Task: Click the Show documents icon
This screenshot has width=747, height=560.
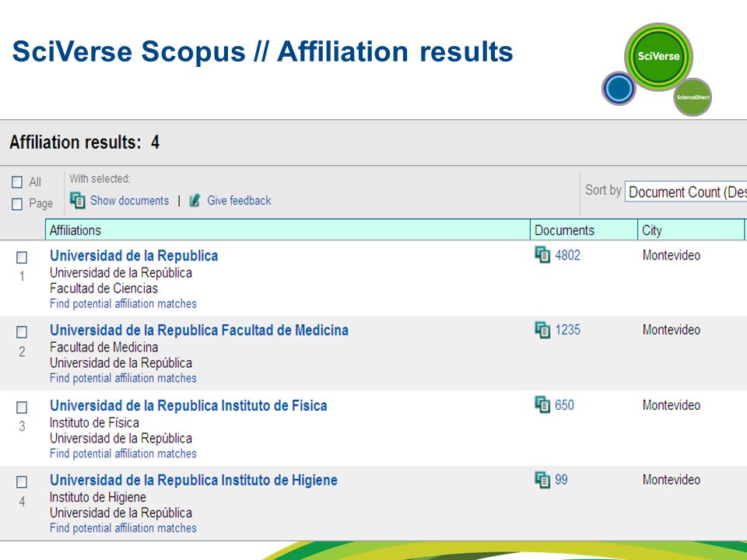Action: [x=78, y=200]
